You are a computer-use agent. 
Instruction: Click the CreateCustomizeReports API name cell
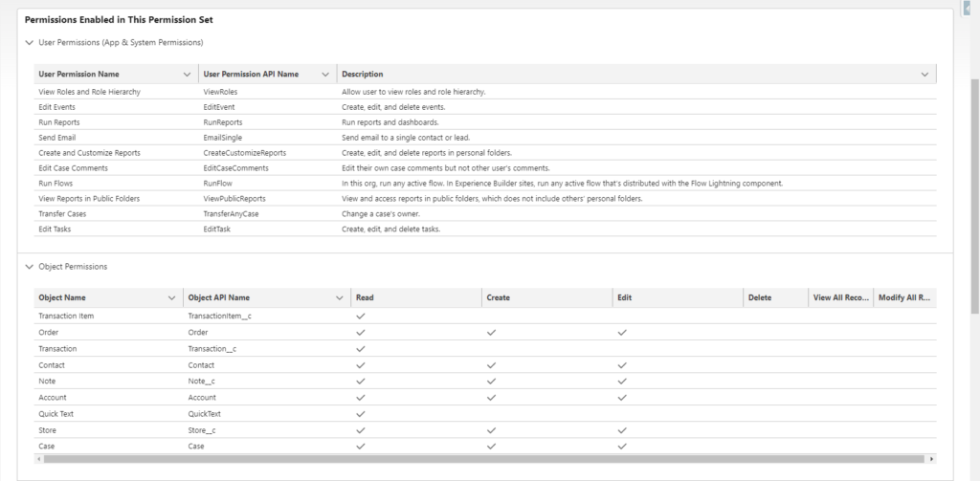click(x=244, y=153)
